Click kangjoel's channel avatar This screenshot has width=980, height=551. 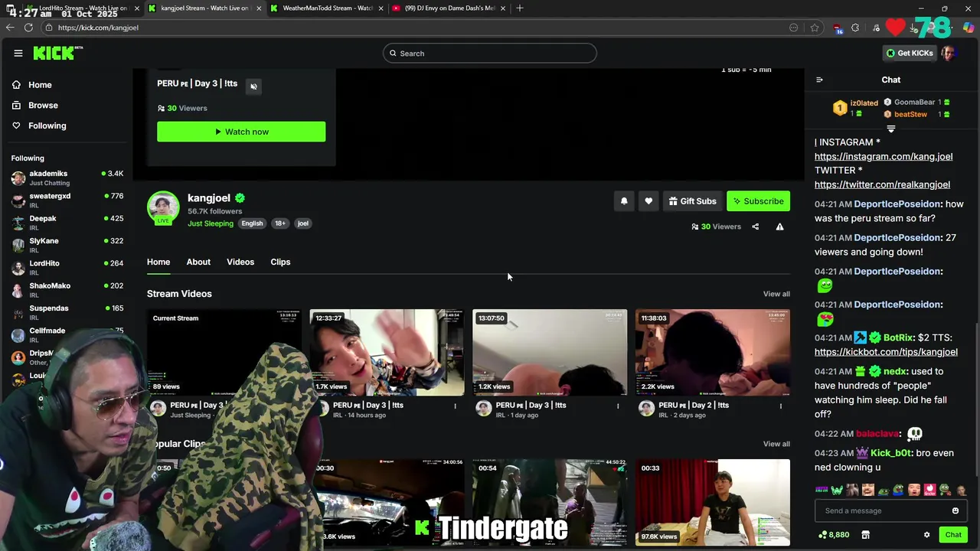(163, 207)
